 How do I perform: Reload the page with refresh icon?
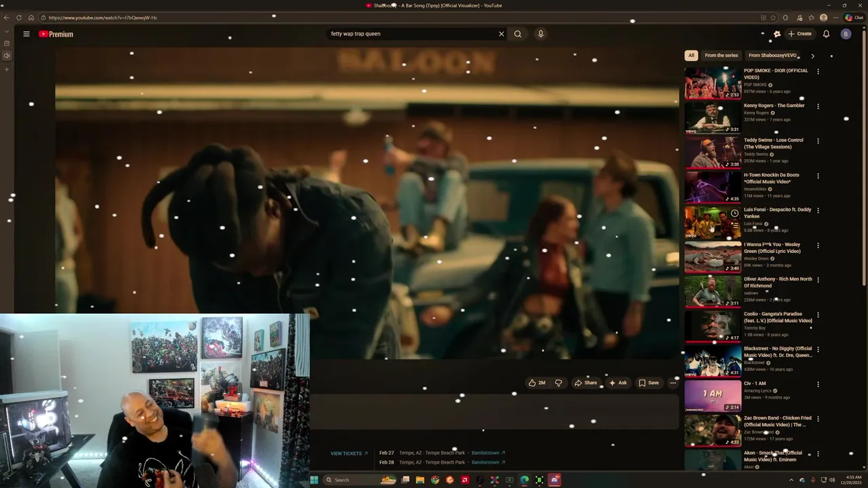19,18
